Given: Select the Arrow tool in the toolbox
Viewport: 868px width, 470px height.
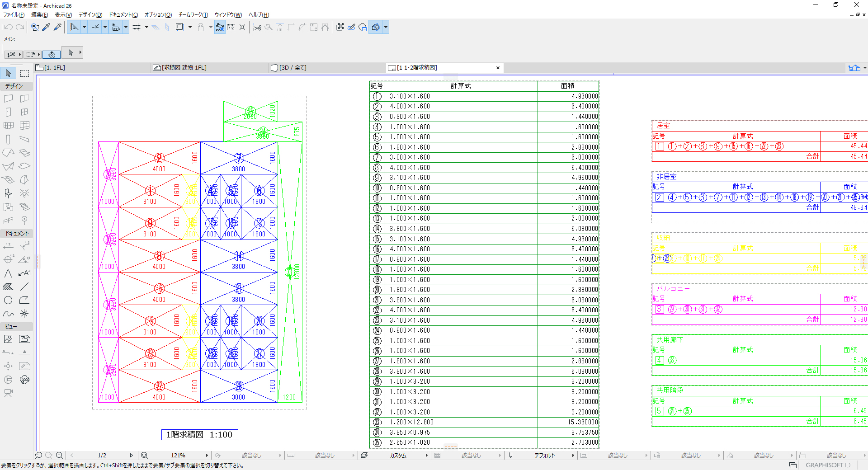Looking at the screenshot, I should click(8, 73).
